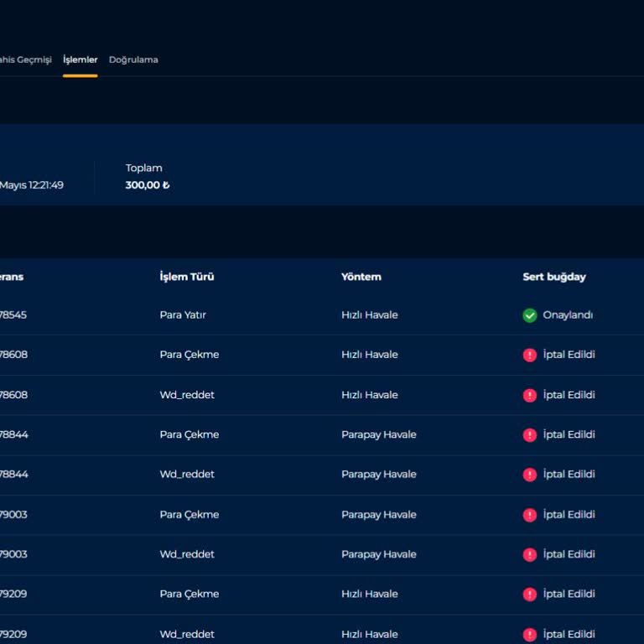The width and height of the screenshot is (644, 644).
Task: Select the İşlemler tab
Action: [x=80, y=60]
